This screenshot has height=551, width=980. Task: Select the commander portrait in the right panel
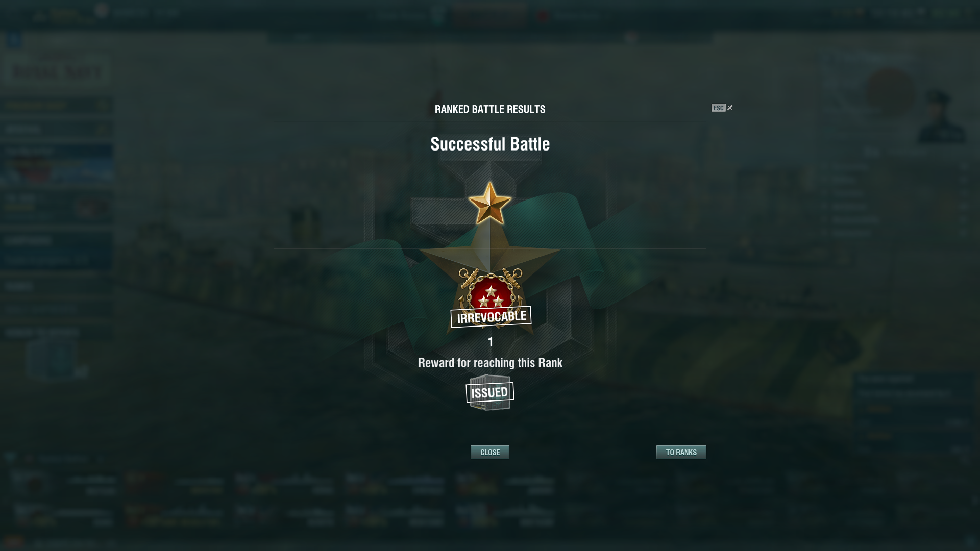[x=942, y=116]
